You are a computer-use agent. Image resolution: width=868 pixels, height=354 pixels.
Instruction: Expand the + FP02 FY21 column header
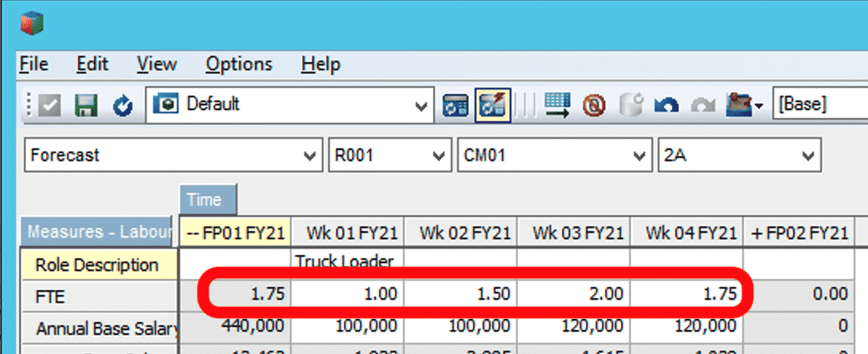tap(799, 233)
